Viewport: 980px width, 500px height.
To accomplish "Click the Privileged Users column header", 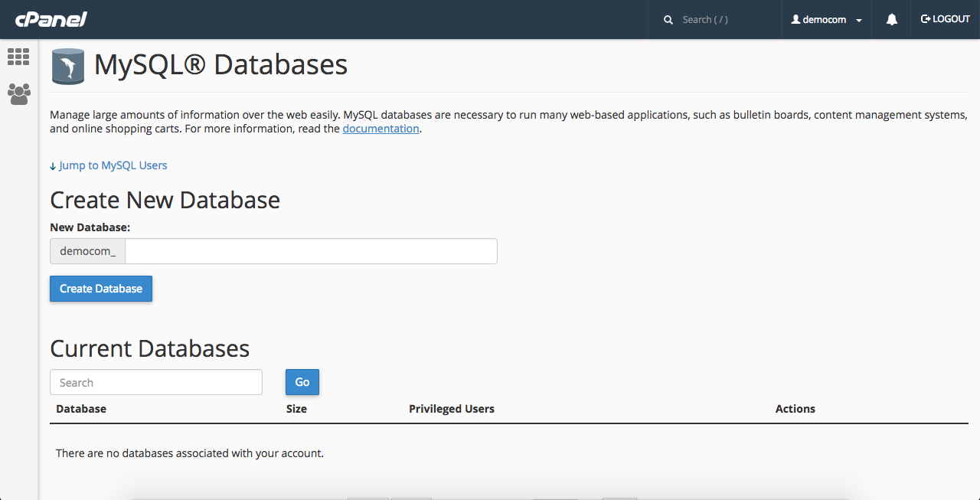I will (452, 409).
